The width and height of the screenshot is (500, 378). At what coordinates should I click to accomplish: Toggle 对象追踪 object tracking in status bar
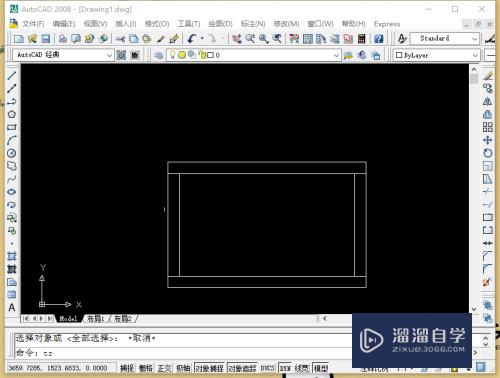coord(242,368)
